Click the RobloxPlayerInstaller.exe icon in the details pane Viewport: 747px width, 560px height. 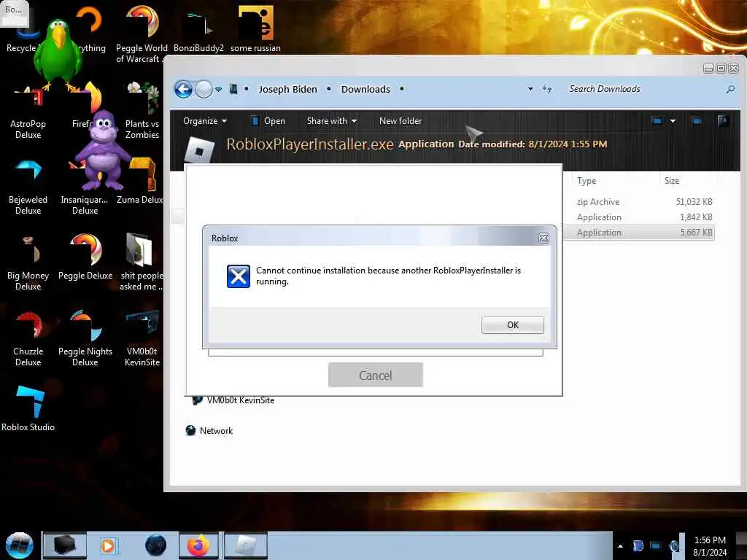pos(199,150)
